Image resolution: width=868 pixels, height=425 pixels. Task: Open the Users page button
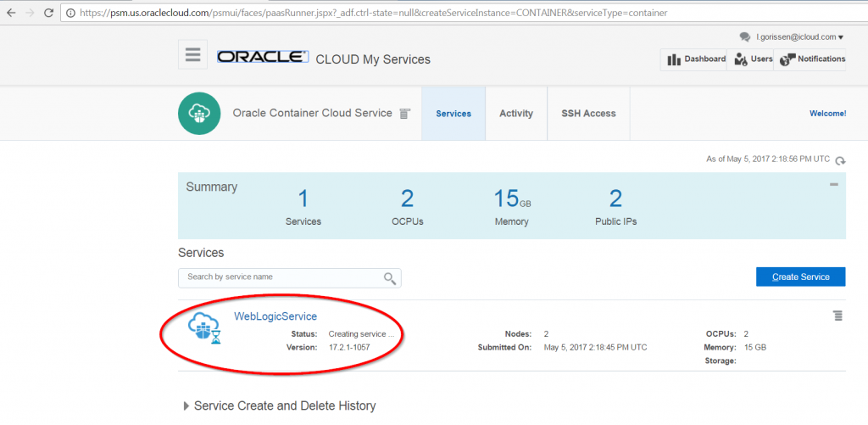click(x=753, y=59)
